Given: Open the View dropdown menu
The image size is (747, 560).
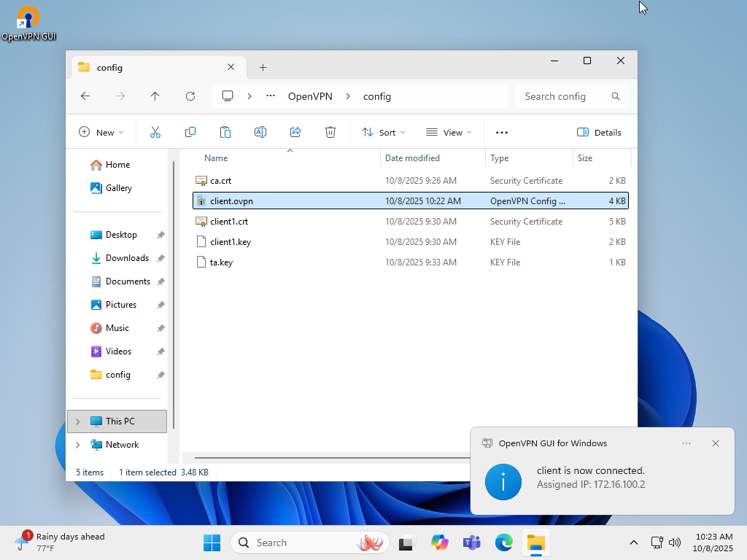Looking at the screenshot, I should pos(449,132).
